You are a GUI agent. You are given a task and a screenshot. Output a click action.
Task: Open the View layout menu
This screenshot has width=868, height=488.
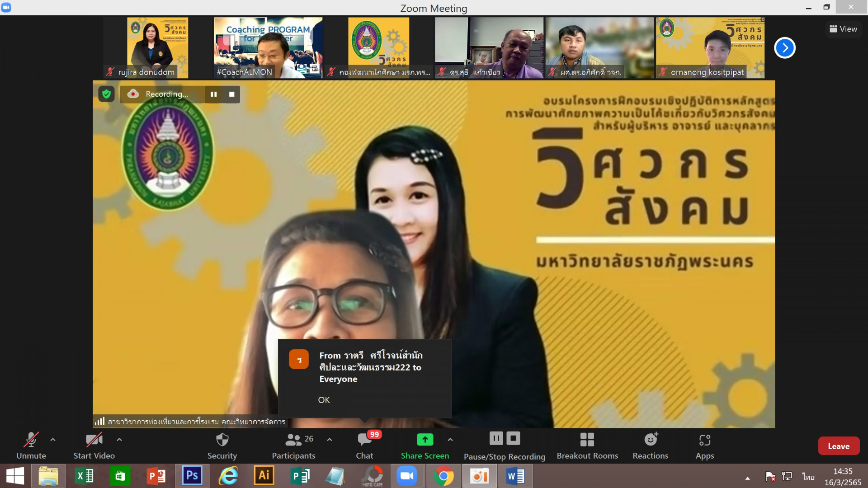(843, 29)
